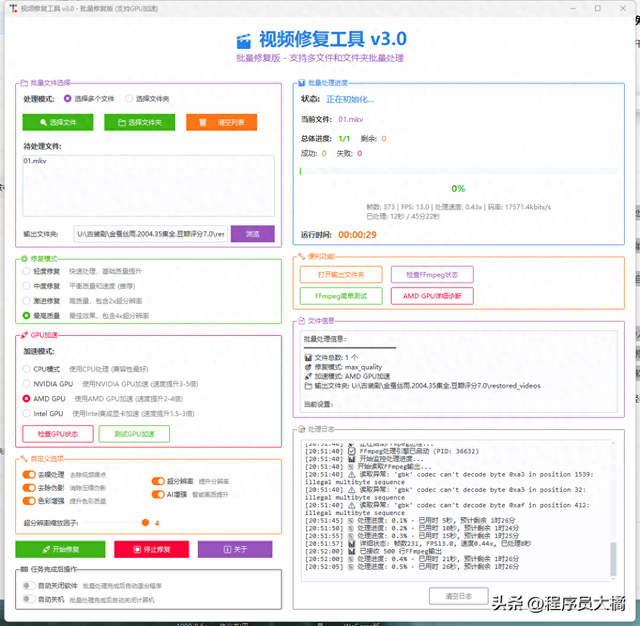Toggle the 自动关闭软件 switch

[29, 586]
